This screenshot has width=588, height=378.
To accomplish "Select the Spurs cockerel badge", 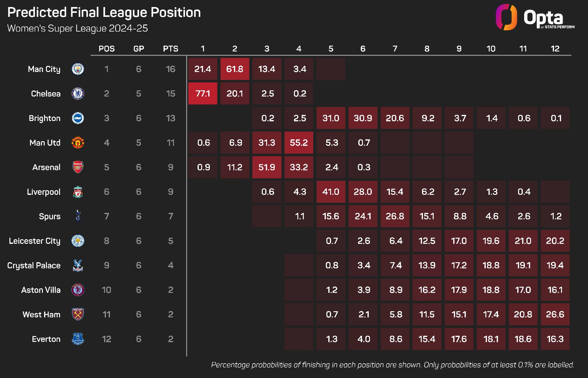I will tap(78, 216).
